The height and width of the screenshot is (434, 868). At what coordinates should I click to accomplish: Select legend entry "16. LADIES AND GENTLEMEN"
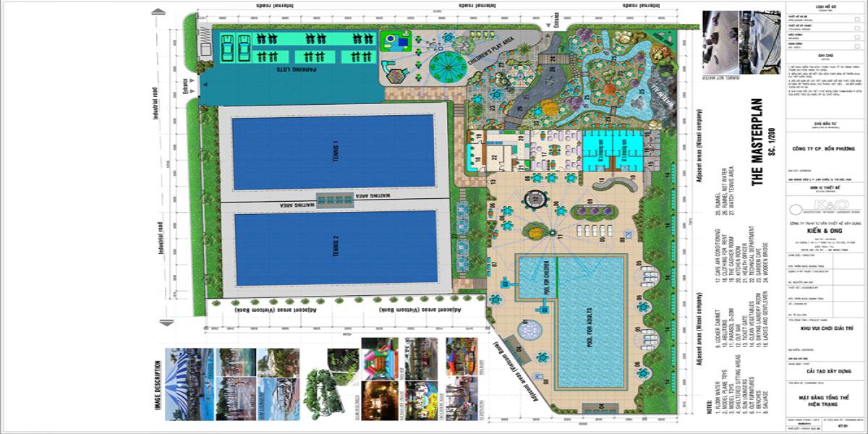tap(765, 318)
